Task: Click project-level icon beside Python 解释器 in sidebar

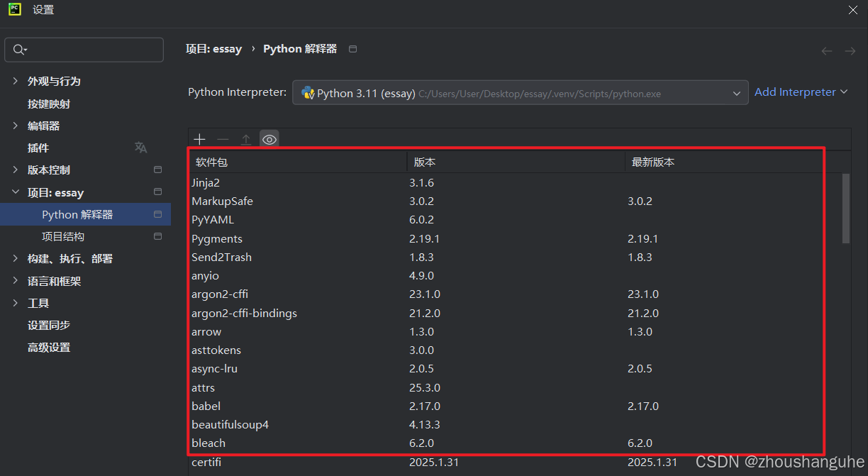Action: (157, 214)
